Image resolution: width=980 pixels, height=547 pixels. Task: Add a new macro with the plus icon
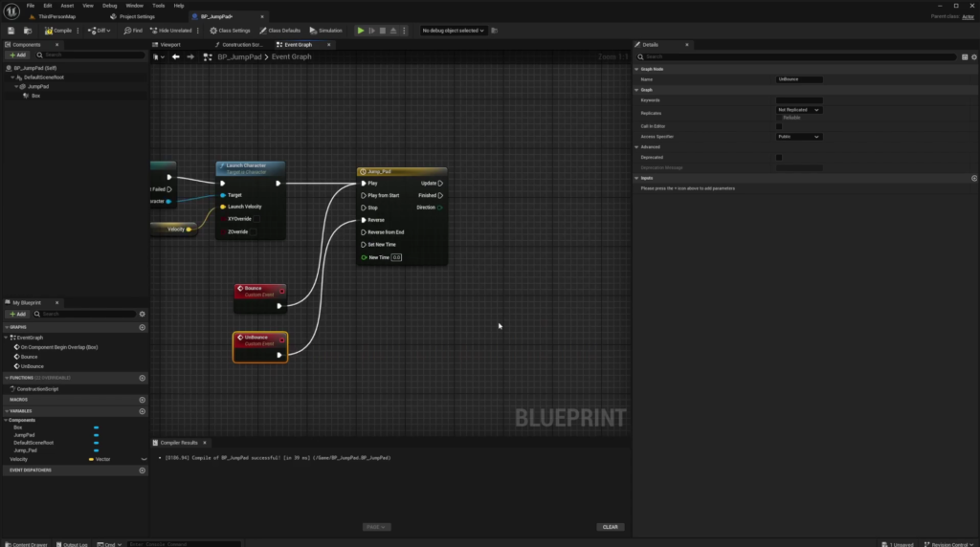tap(142, 400)
